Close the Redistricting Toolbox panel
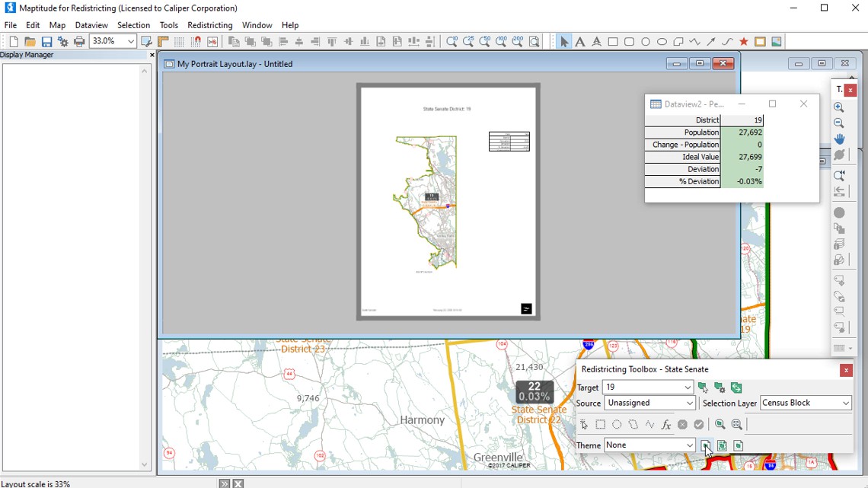This screenshot has height=488, width=868. 845,370
